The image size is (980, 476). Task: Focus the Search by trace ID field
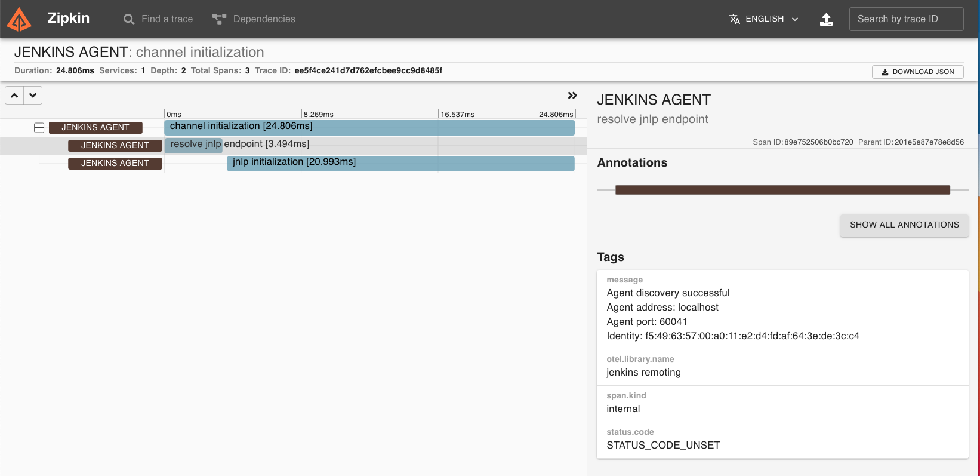[906, 19]
